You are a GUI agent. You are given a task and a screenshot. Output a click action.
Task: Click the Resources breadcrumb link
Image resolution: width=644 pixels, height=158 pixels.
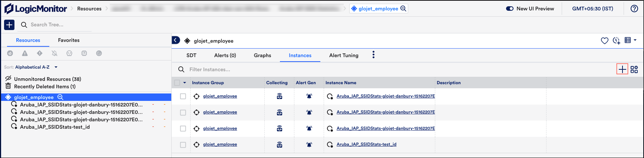pyautogui.click(x=89, y=9)
